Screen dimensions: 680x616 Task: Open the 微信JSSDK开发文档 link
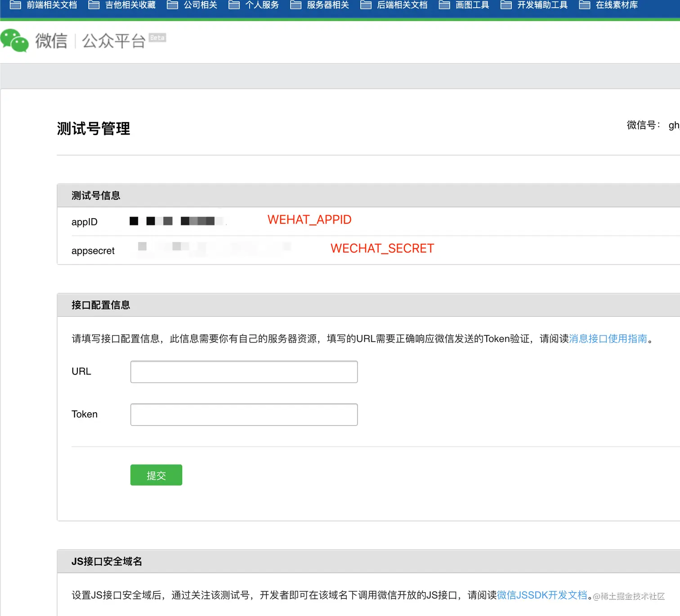point(542,595)
